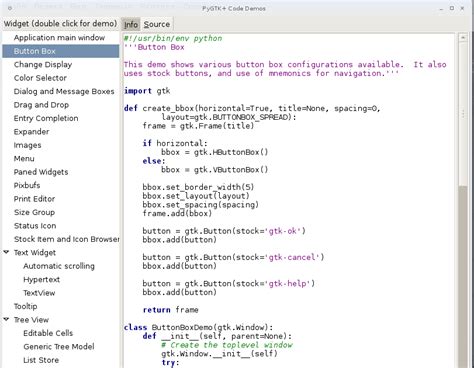Image resolution: width=474 pixels, height=368 pixels.
Task: Select Editable Cells demo
Action: pos(61,333)
